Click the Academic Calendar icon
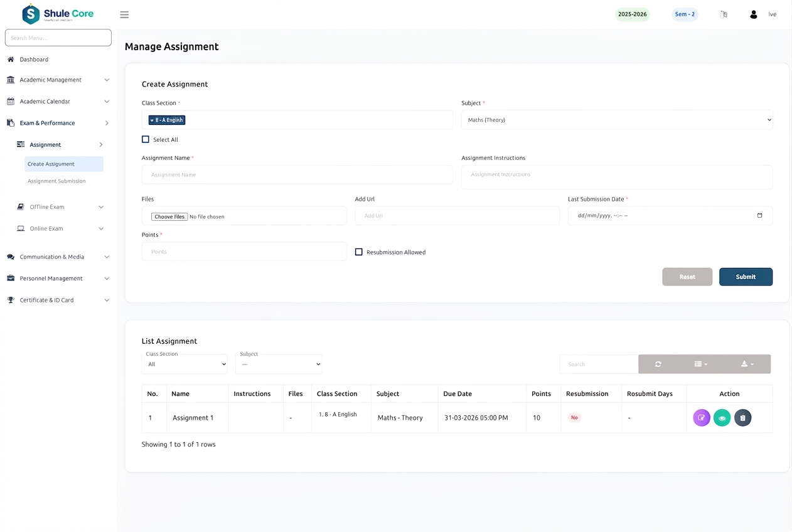 pos(11,102)
